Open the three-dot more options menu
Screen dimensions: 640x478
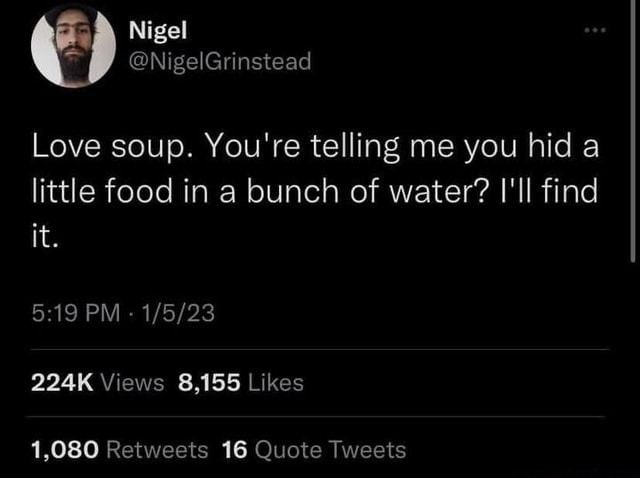tap(597, 32)
